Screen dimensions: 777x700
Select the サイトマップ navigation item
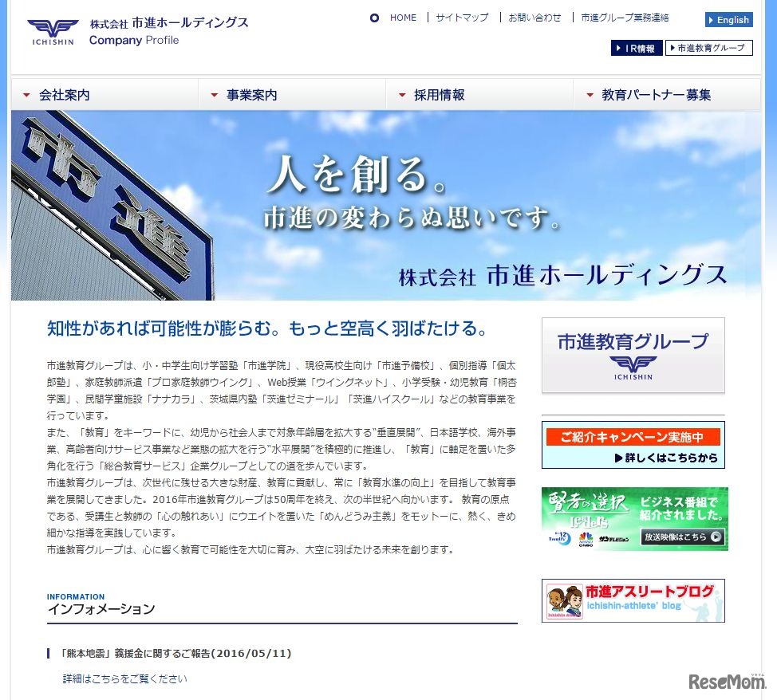point(462,18)
